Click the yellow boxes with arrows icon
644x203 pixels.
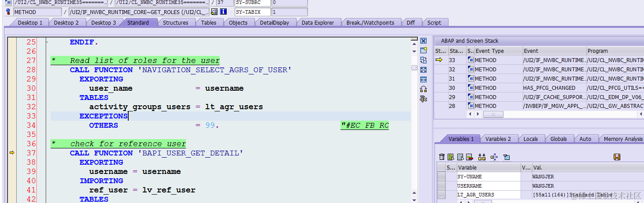(482, 157)
